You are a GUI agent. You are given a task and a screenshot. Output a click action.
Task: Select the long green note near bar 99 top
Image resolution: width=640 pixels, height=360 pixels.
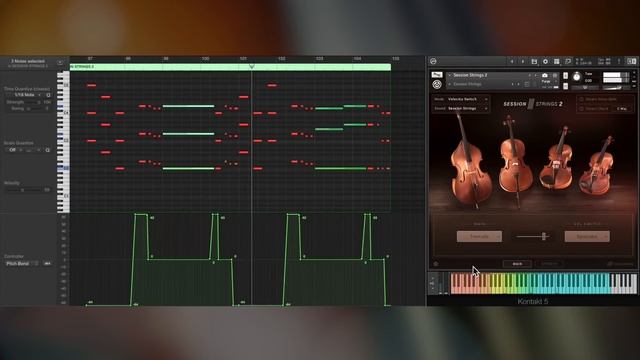coord(188,106)
